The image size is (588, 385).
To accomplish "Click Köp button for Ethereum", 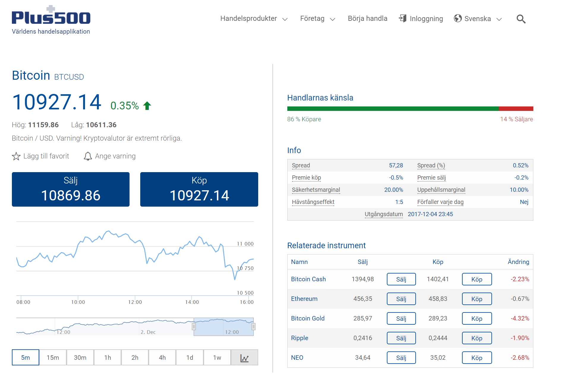I will point(477,299).
